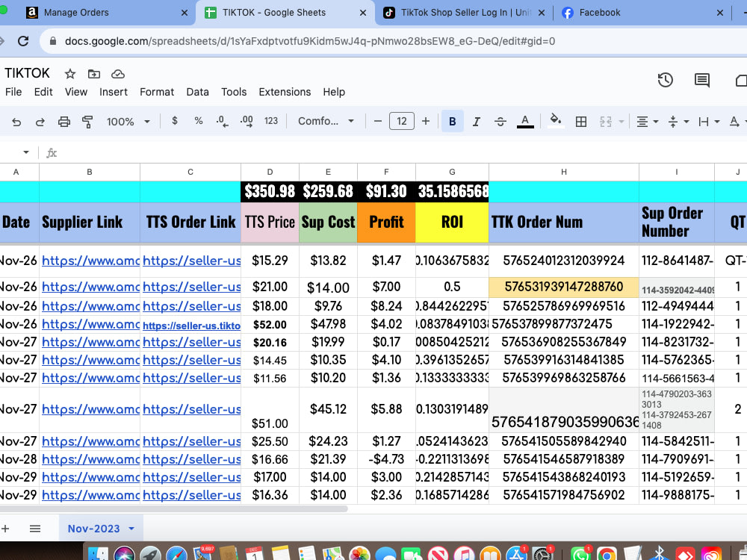Click the font size field showing 12
747x560 pixels.
click(402, 121)
